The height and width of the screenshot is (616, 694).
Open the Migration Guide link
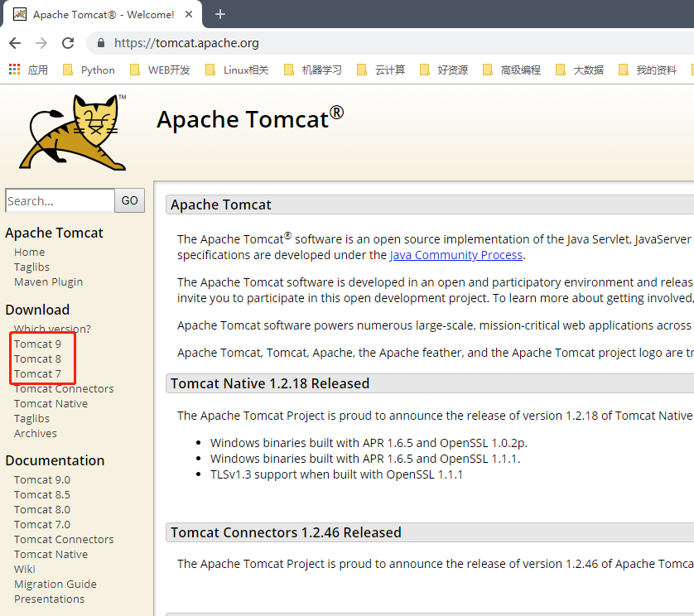pos(55,584)
